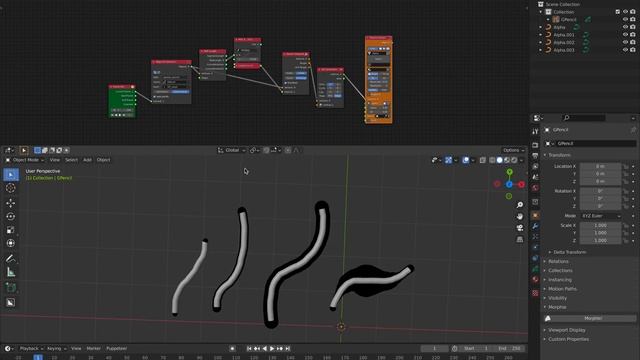The height and width of the screenshot is (360, 640).
Task: Open the Scene properties tab
Action: click(536, 177)
